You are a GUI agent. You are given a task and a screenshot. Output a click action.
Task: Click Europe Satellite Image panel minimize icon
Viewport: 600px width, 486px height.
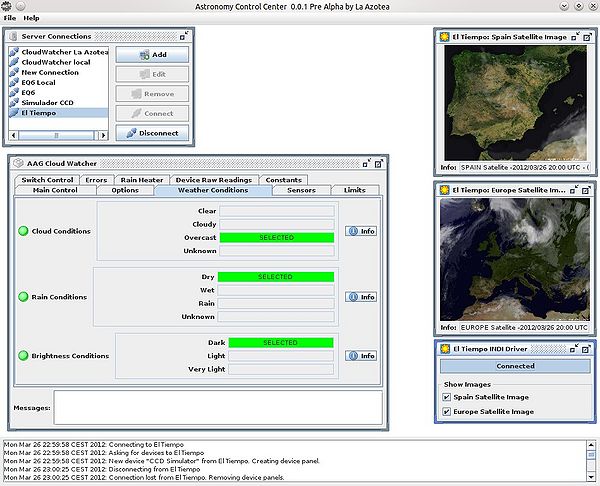[x=574, y=190]
